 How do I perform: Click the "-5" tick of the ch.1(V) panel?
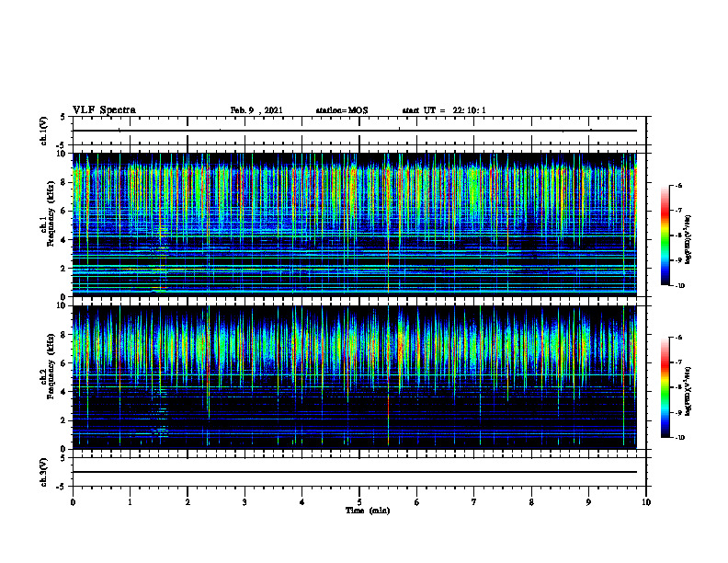point(62,144)
